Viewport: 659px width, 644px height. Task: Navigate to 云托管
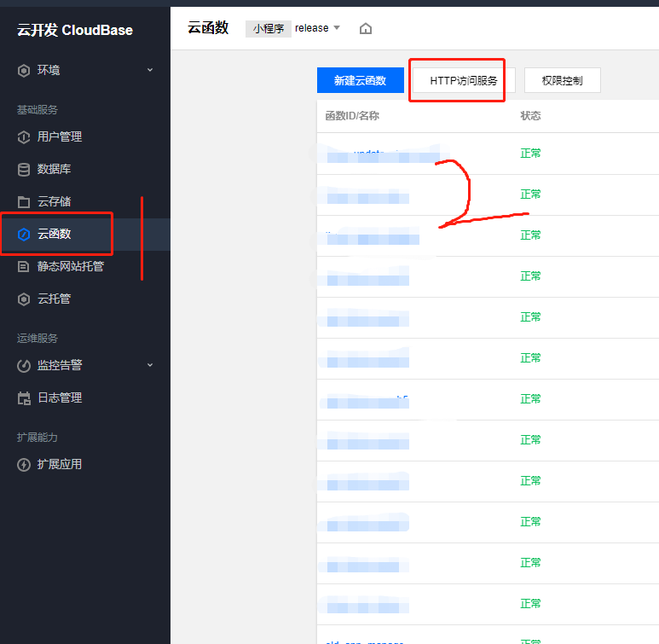(55, 299)
